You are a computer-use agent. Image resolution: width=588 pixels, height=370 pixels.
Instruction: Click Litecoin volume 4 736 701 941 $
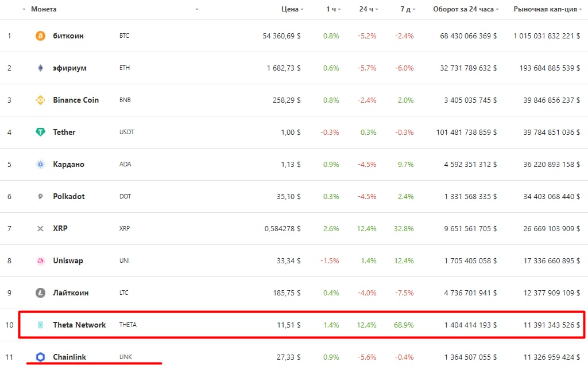(x=470, y=293)
